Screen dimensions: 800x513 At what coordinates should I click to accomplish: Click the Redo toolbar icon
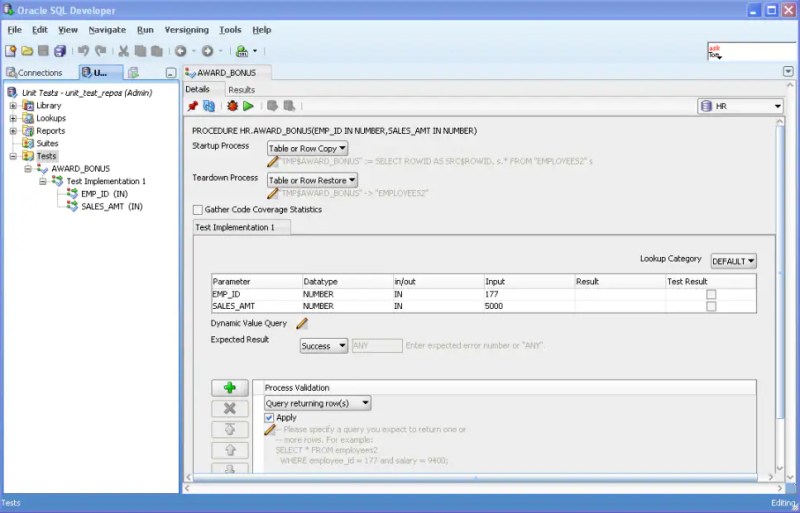tap(101, 51)
